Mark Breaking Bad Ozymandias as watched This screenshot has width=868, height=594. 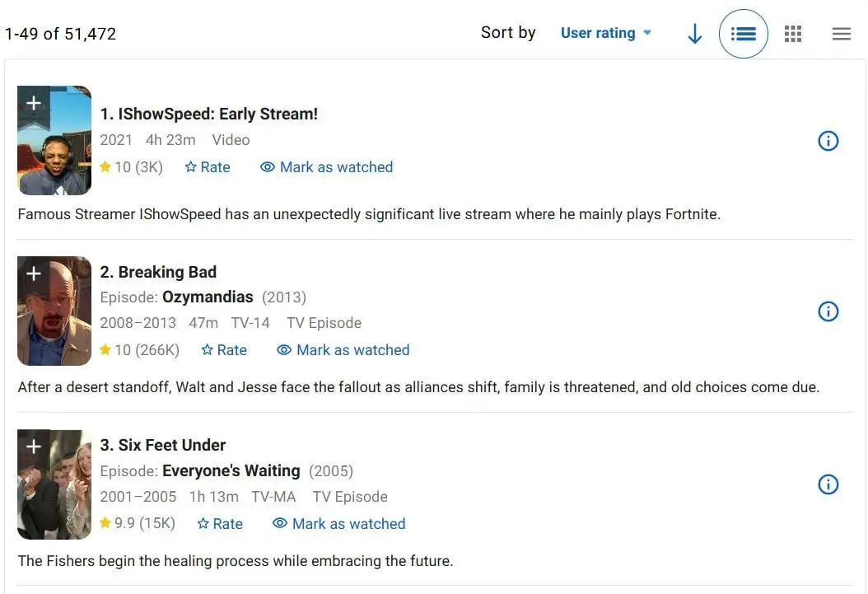point(343,350)
